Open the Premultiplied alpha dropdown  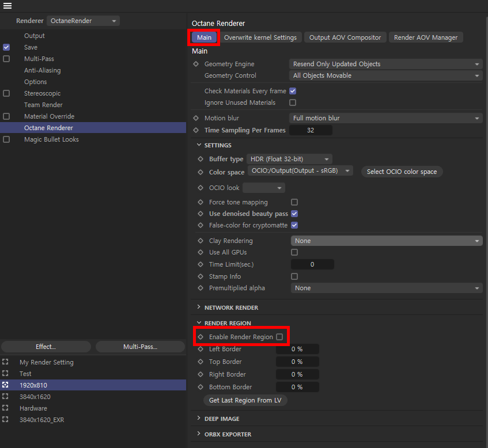pyautogui.click(x=387, y=288)
